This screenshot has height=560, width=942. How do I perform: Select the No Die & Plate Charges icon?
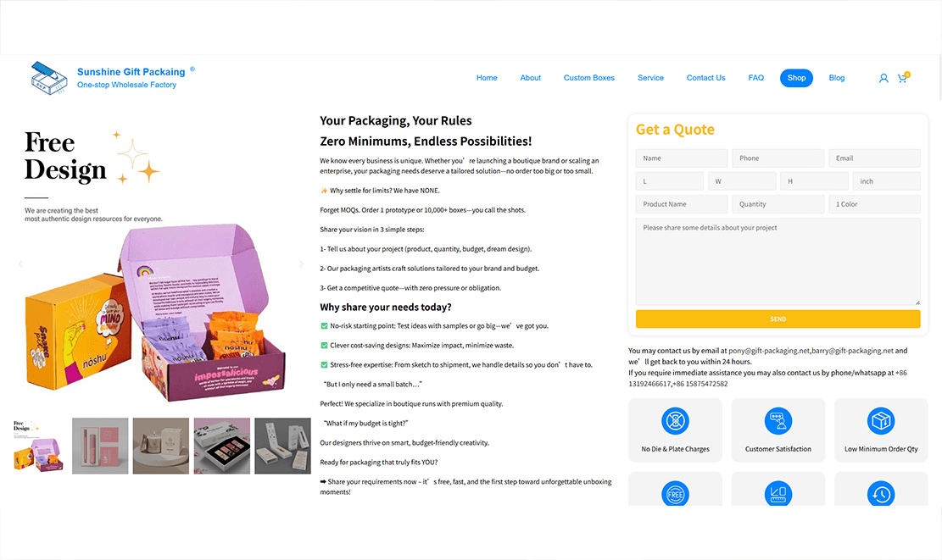675,421
